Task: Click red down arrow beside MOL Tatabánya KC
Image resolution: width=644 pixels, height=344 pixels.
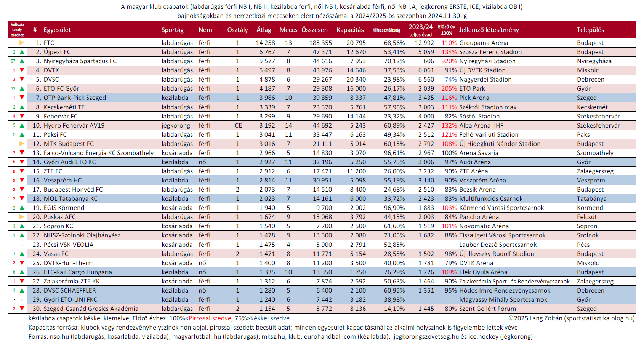Action: point(22,198)
